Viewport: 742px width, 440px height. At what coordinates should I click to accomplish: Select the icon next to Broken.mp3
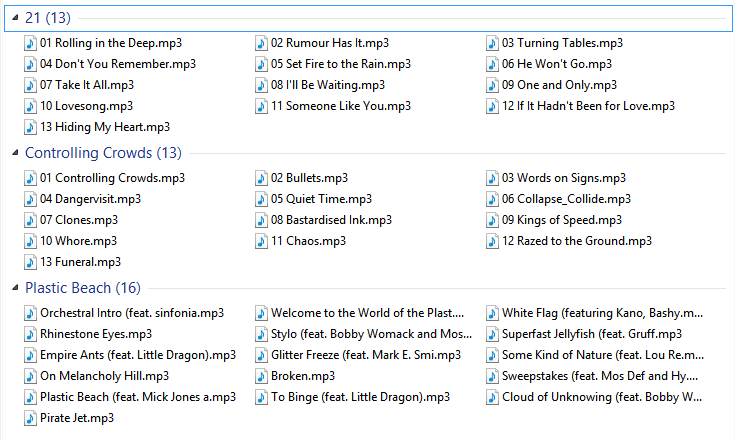261,376
